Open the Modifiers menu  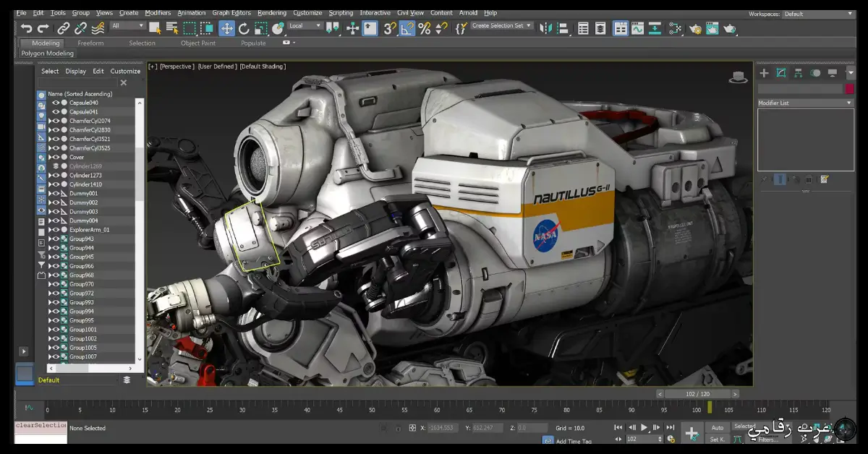[x=158, y=12]
